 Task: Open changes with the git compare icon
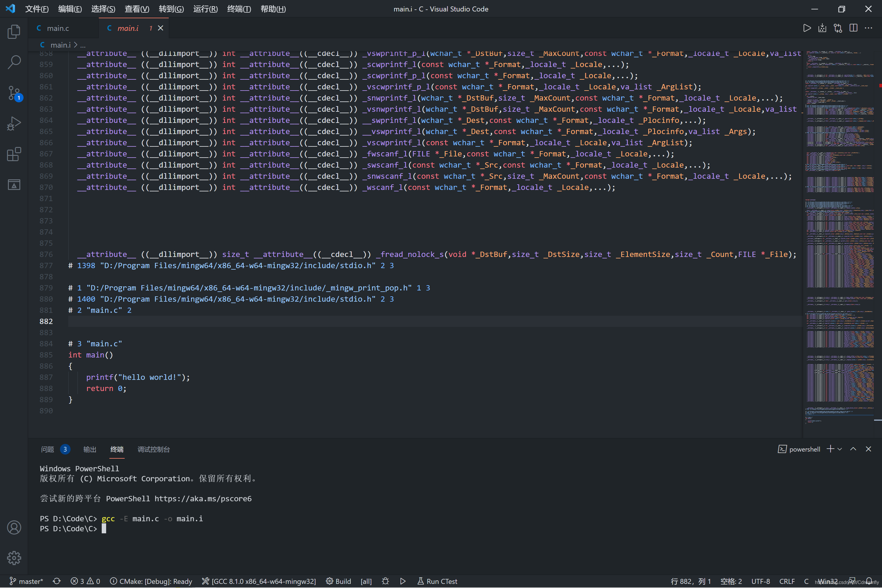click(838, 28)
